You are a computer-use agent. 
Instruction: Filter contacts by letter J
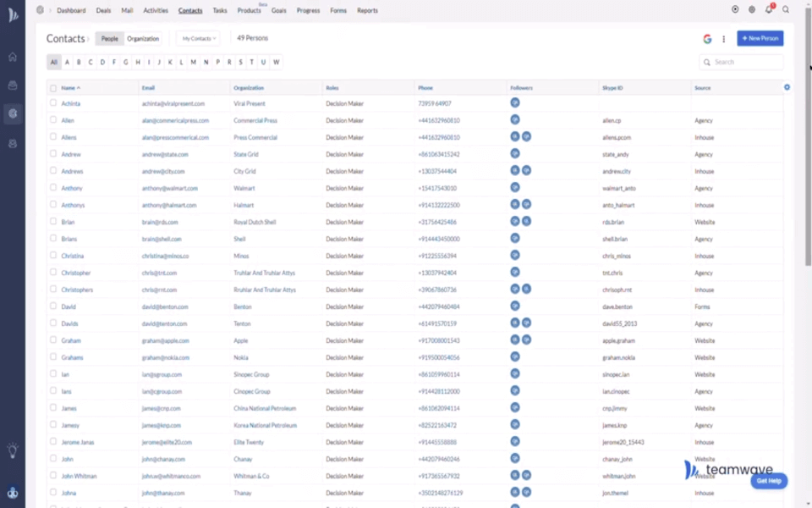159,62
